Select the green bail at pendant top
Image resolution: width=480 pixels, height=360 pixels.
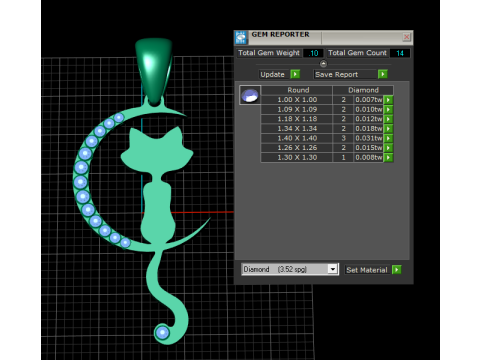point(154,72)
